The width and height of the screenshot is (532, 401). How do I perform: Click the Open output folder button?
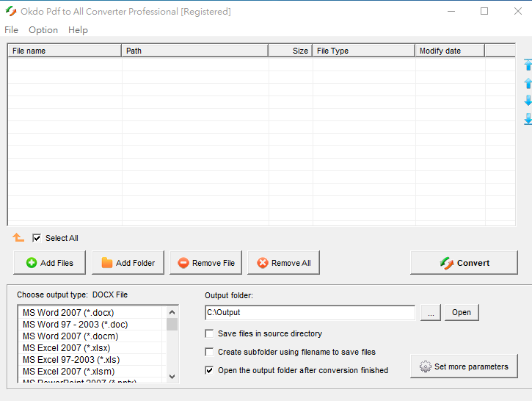coord(462,312)
